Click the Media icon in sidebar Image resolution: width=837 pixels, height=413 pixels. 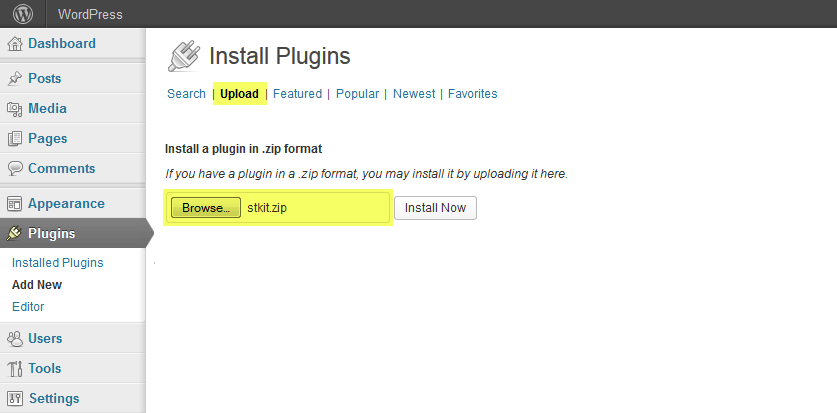(15, 109)
